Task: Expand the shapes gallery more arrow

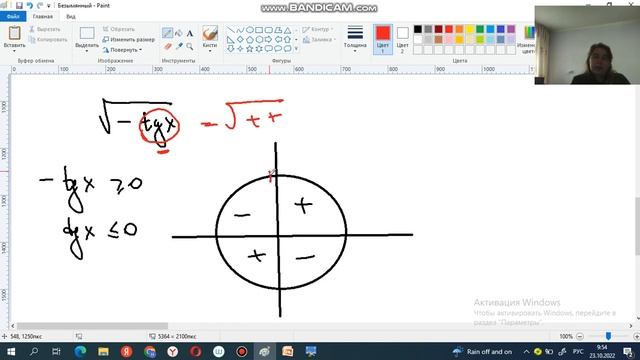Action: pyautogui.click(x=296, y=49)
